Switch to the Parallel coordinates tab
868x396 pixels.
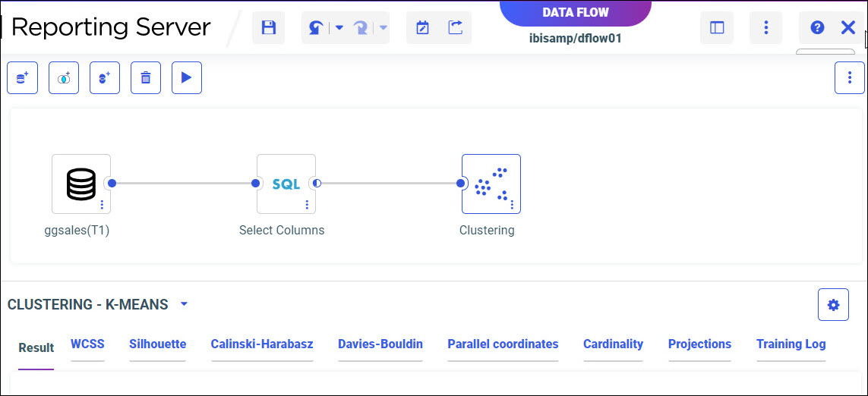503,344
